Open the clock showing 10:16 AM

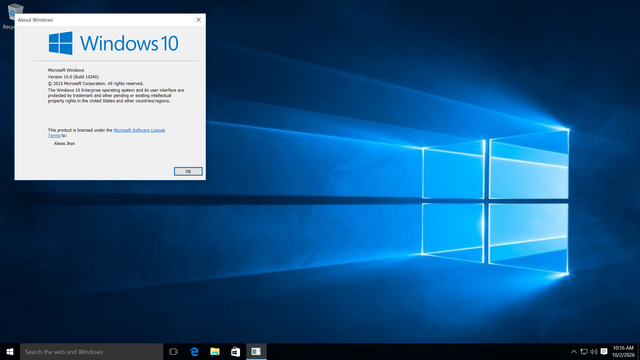(623, 351)
